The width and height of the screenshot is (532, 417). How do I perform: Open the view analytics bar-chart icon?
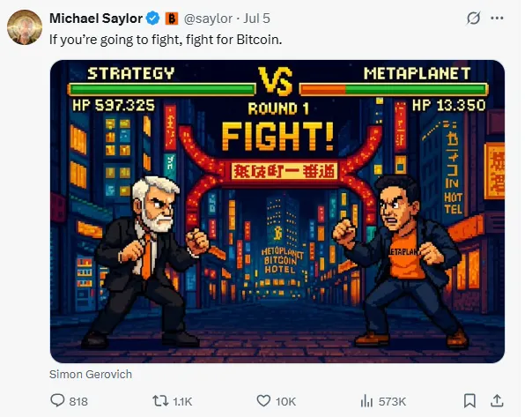[x=366, y=400]
